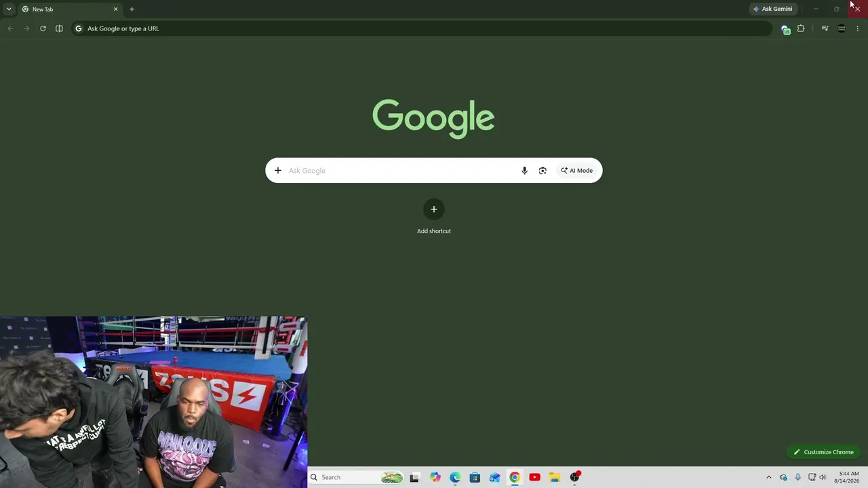The height and width of the screenshot is (488, 868).
Task: Open Customize Chrome panel
Action: pos(823,452)
